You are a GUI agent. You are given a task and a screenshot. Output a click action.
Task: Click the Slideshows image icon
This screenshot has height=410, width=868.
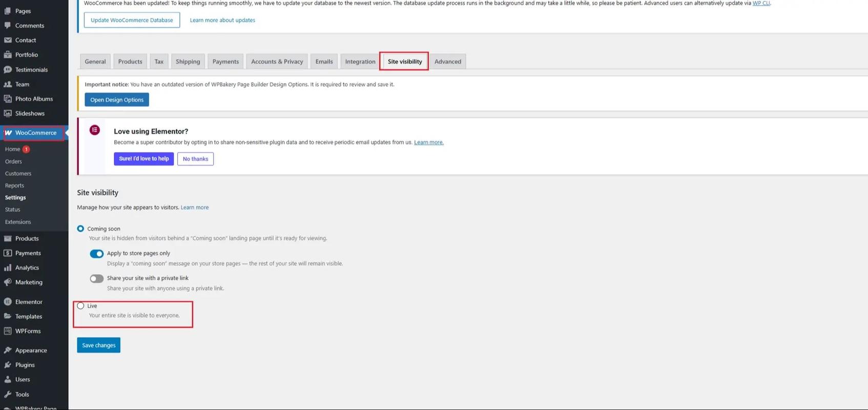click(8, 113)
